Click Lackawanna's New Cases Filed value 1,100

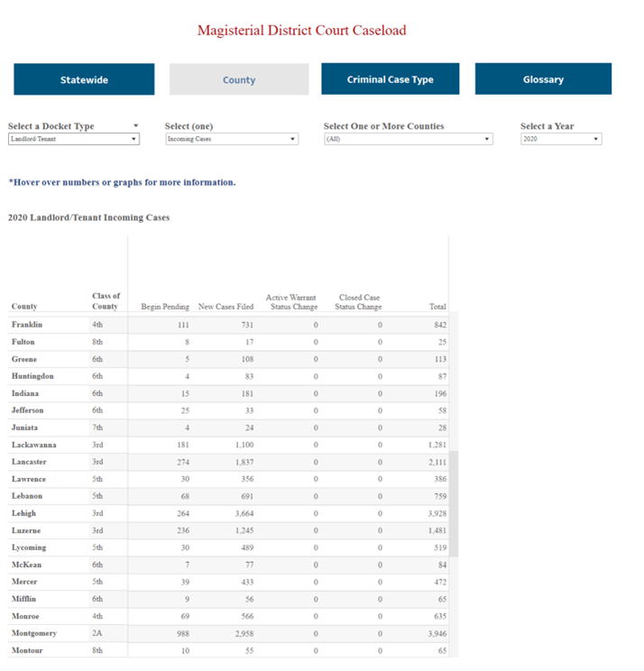point(244,445)
